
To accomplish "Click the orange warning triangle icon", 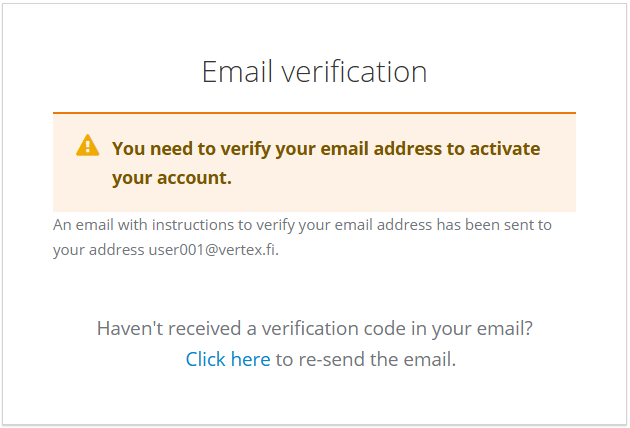I will pyautogui.click(x=88, y=146).
